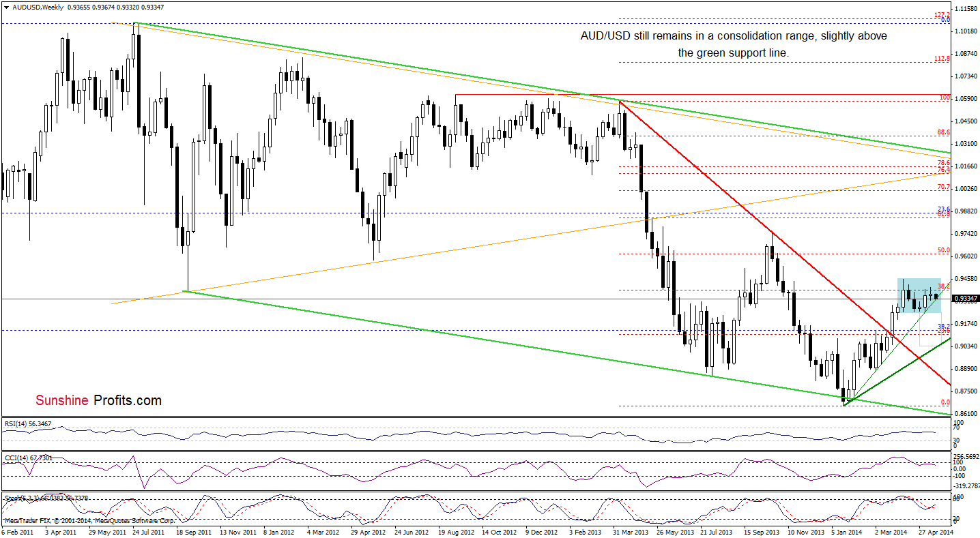Click price axis value 0.87500
980x538 pixels.
coord(965,391)
